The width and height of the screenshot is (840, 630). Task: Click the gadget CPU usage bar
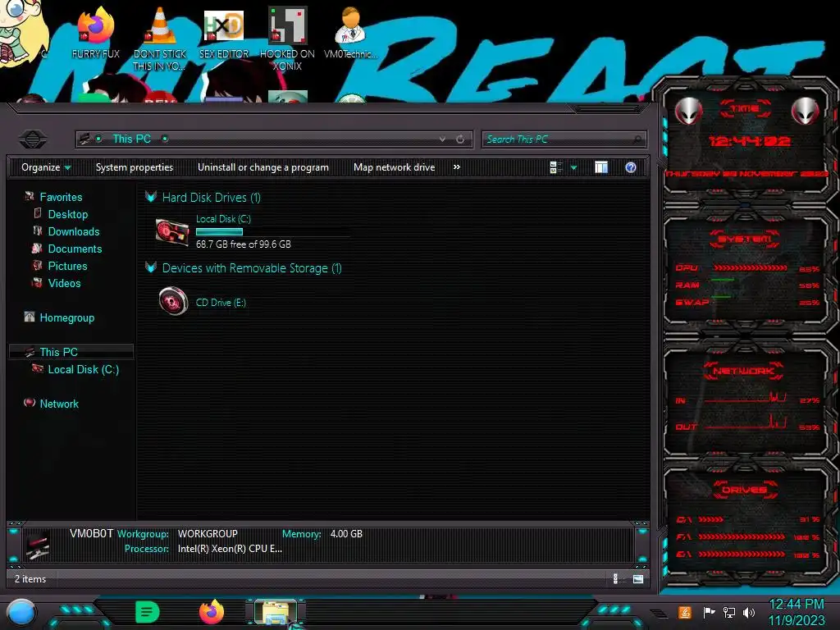750,268
